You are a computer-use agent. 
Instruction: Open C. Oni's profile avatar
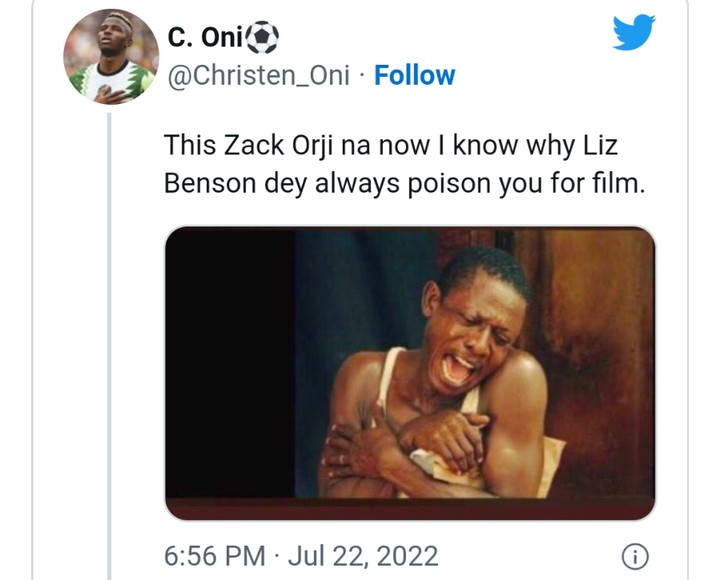[x=111, y=56]
